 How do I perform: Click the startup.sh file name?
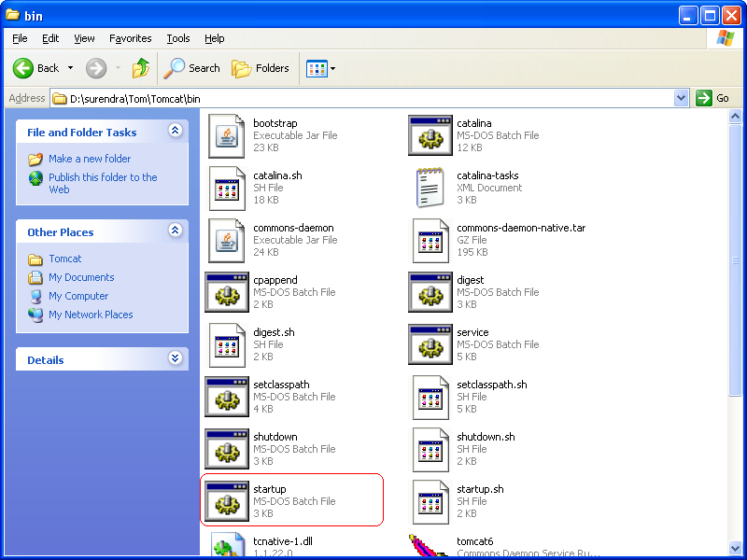[480, 489]
